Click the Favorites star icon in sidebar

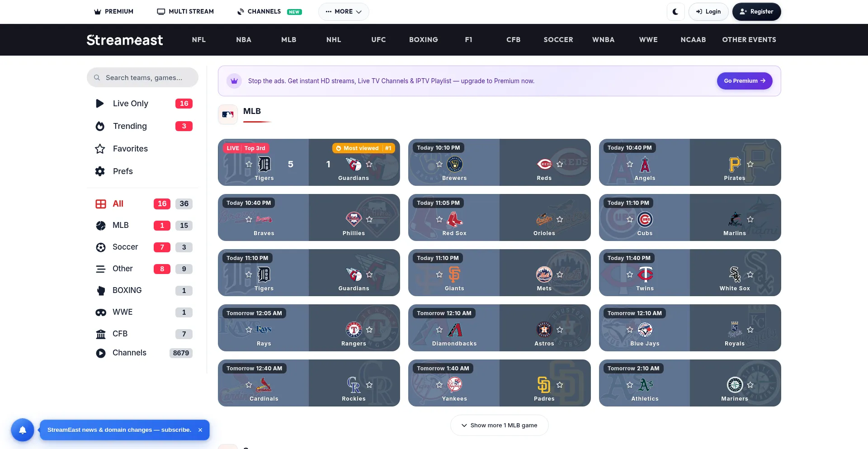point(100,149)
